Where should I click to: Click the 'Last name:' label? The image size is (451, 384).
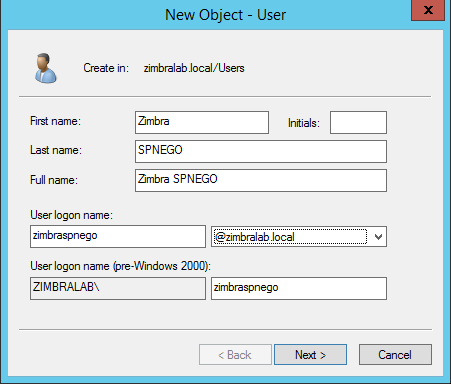tap(56, 150)
